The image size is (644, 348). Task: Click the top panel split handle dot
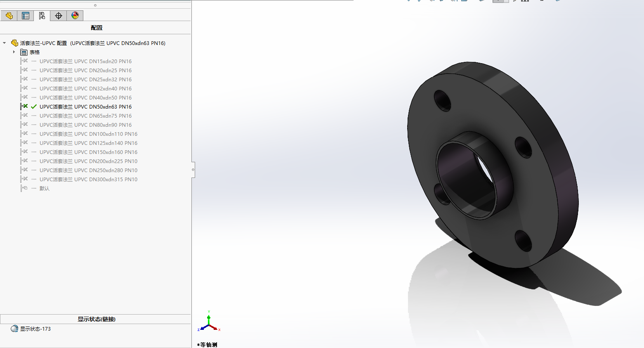(95, 5)
